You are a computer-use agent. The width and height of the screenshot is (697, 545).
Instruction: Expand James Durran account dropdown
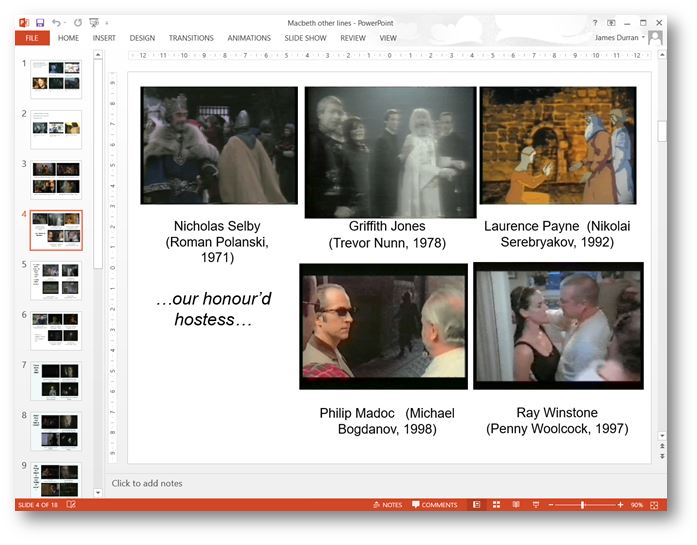644,38
